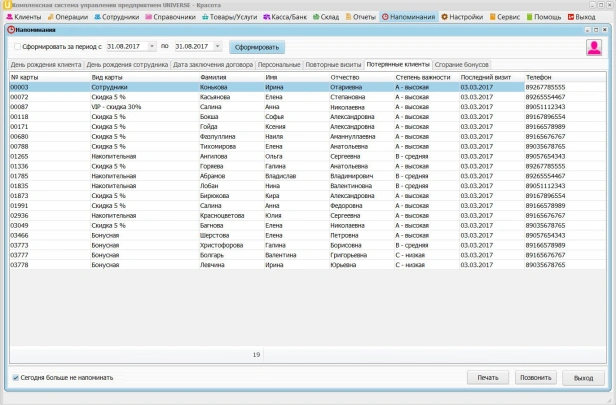
Task: Select the row for Касьянова Елена
Action: (x=308, y=97)
